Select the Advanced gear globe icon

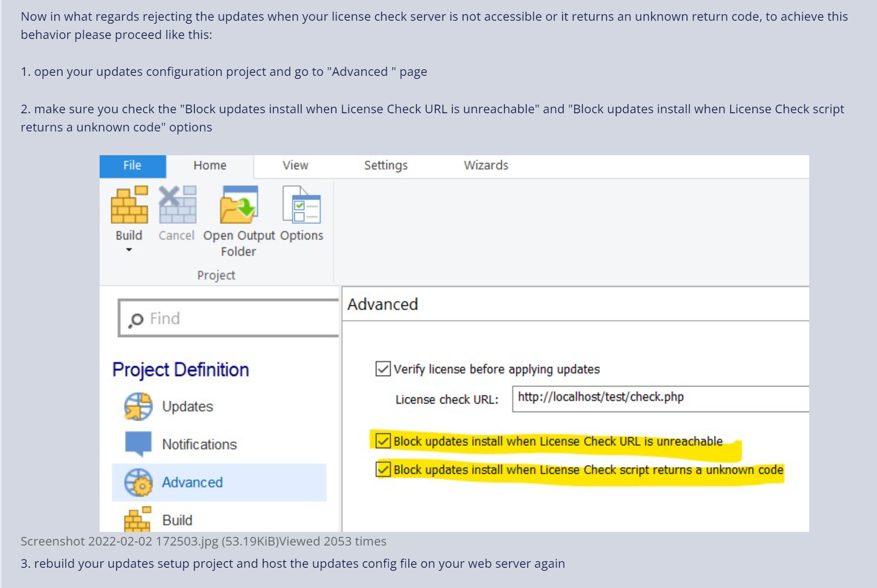click(x=138, y=482)
